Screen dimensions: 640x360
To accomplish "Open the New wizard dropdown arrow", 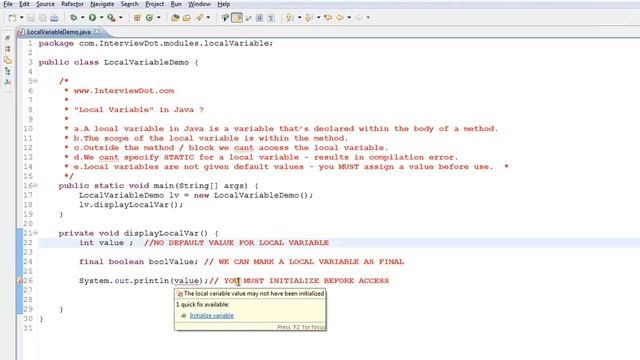I will click(22, 18).
